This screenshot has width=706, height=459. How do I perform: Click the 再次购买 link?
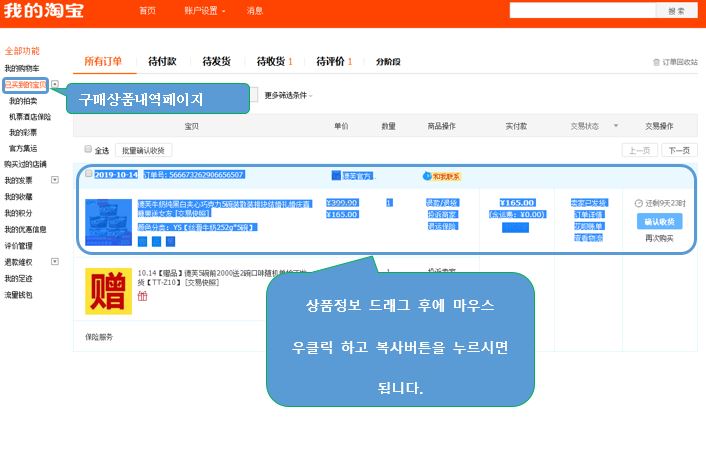point(659,238)
